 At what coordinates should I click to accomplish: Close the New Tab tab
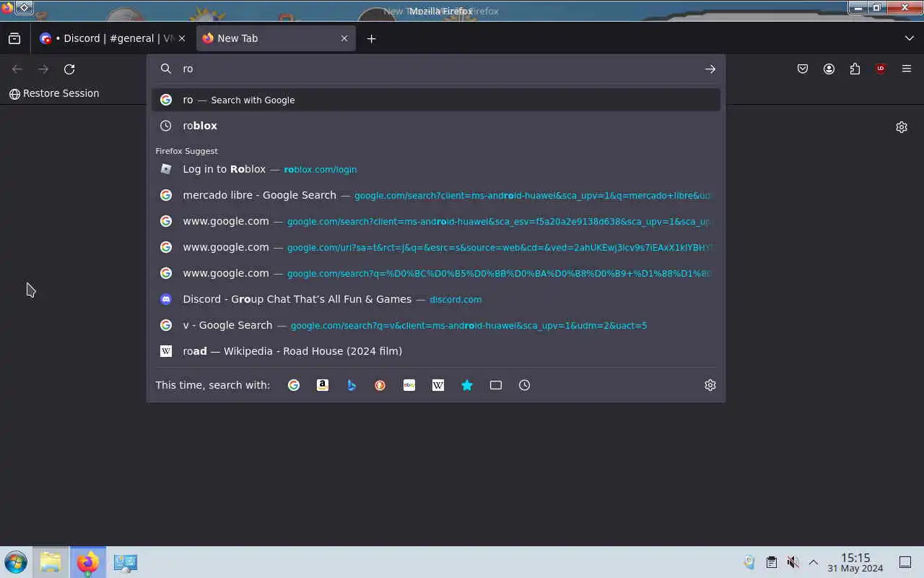pyautogui.click(x=344, y=38)
